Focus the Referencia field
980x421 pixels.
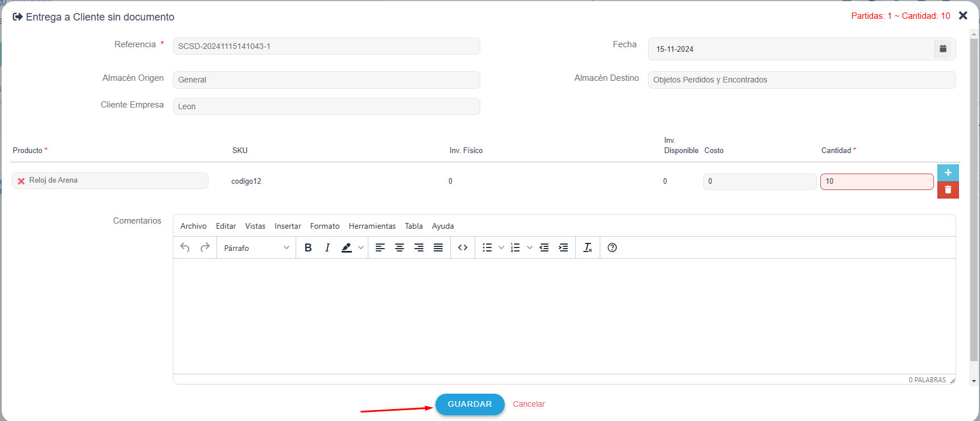point(326,46)
